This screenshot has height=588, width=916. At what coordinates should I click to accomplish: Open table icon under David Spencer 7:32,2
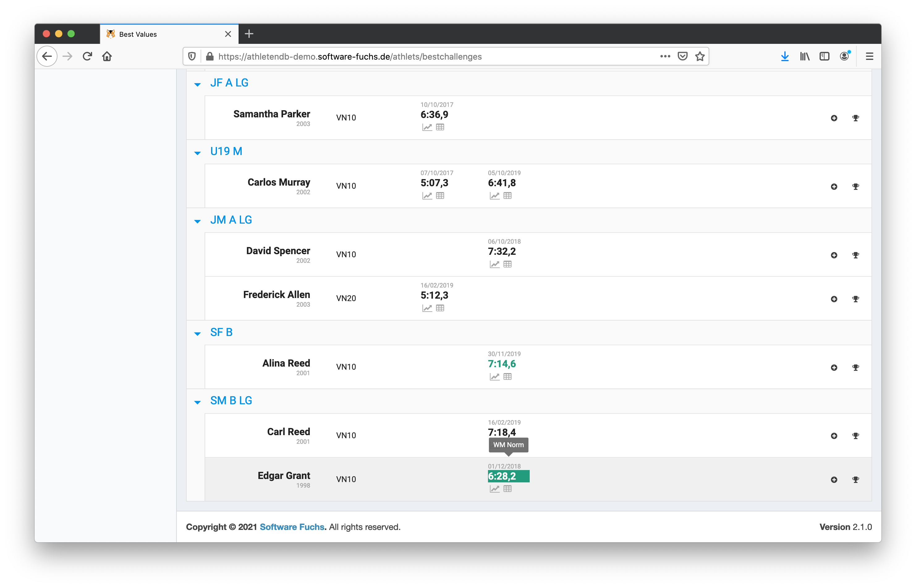(x=507, y=264)
